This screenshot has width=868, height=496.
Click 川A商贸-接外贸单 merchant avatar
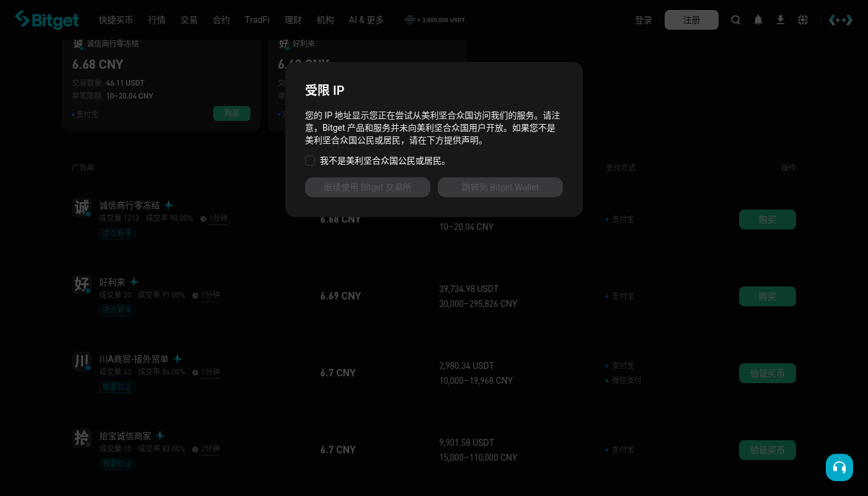[82, 361]
